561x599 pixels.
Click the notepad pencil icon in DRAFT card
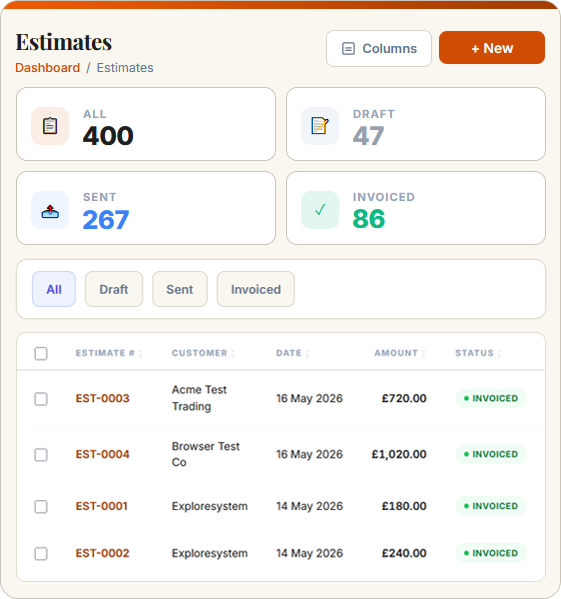pyautogui.click(x=320, y=126)
